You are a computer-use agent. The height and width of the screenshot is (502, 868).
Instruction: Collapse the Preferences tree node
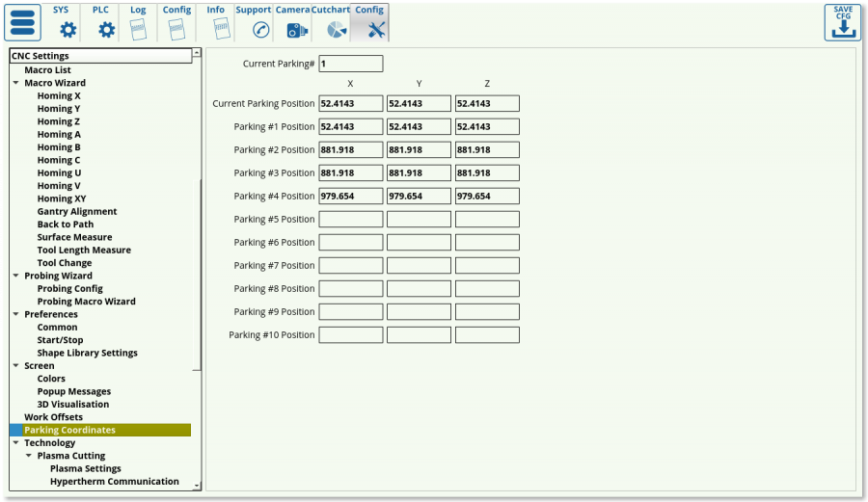[16, 314]
